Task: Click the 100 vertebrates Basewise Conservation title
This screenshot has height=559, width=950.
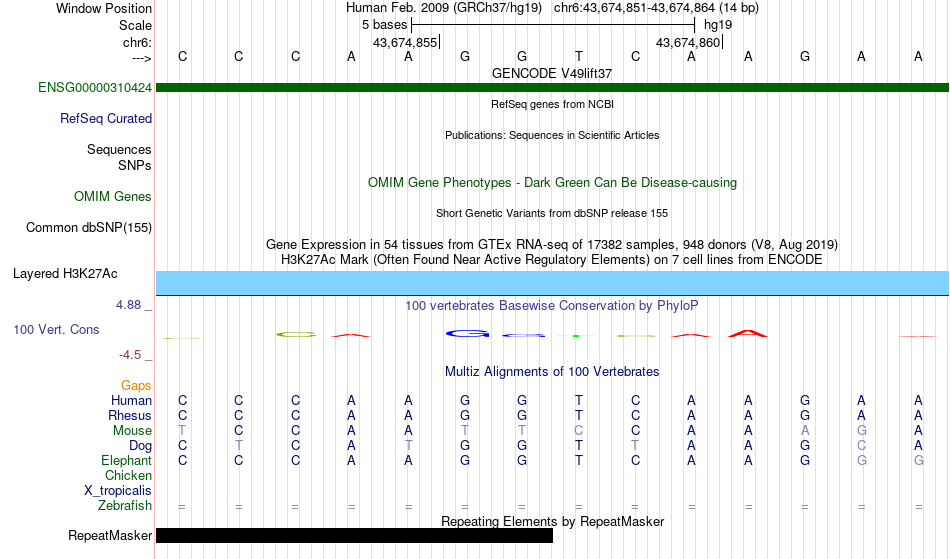Action: click(x=551, y=306)
